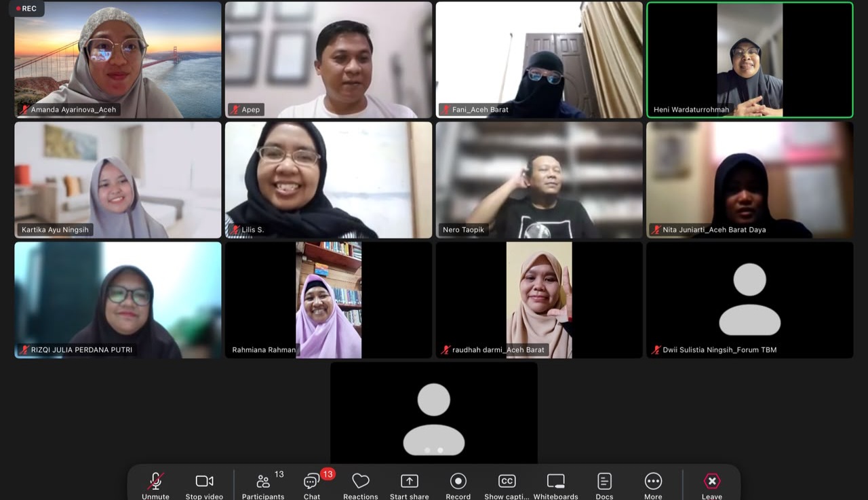868x500 pixels.
Task: Select Heni Wardaturrohmah's active speaker tile
Action: (x=750, y=60)
